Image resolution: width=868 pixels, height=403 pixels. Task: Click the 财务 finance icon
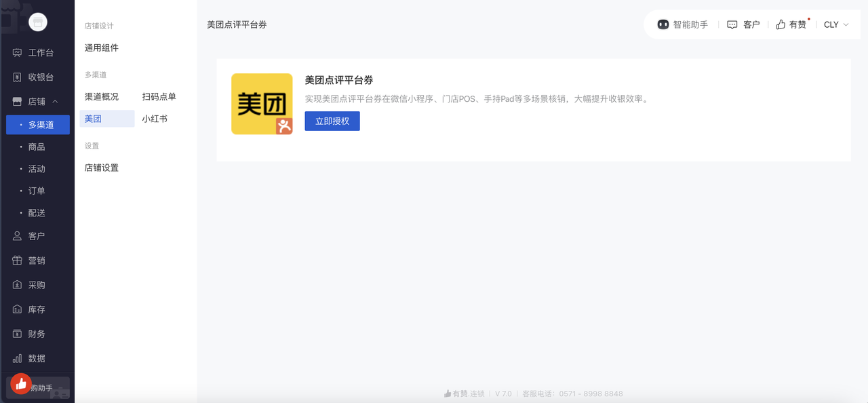(17, 334)
